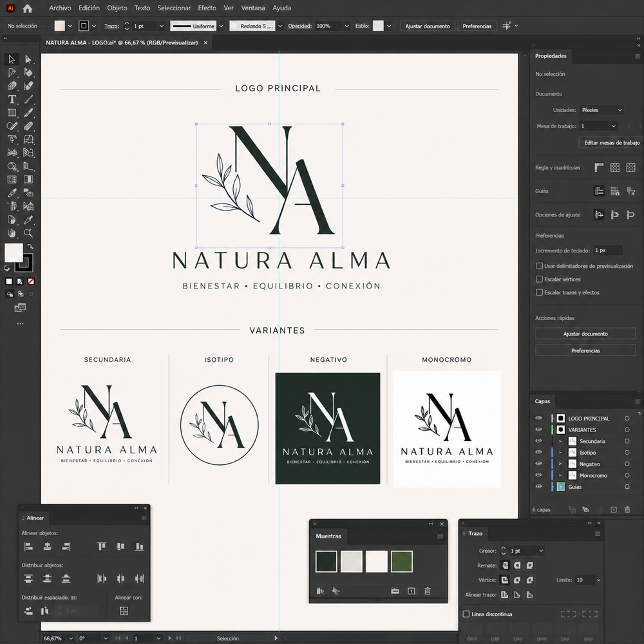The height and width of the screenshot is (644, 644).
Task: Open Opacidad 100% dropdown arrow
Action: click(x=346, y=26)
